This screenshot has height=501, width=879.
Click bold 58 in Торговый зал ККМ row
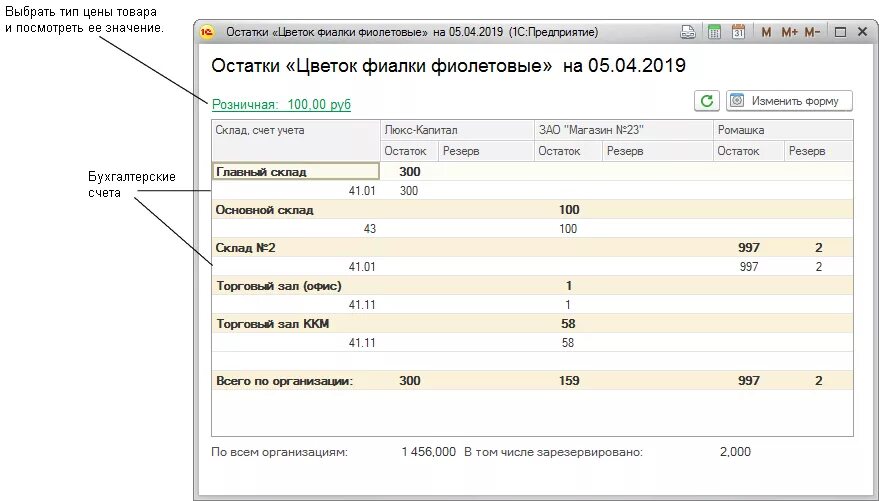(568, 324)
